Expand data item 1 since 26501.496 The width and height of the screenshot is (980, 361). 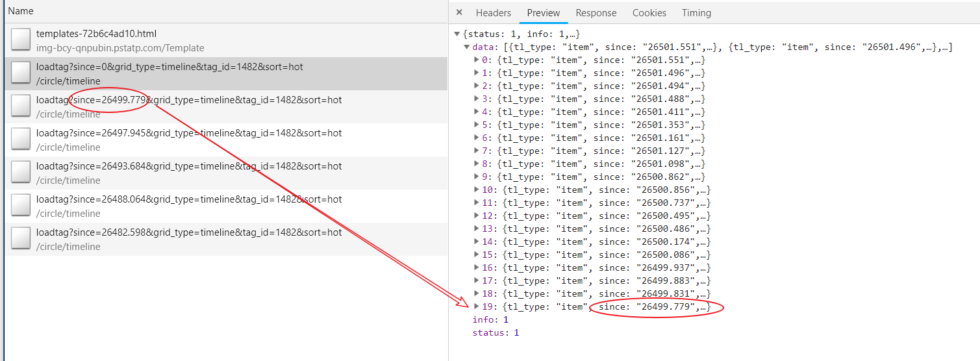pos(478,73)
